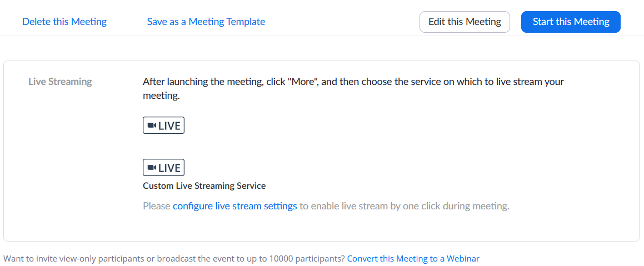Click the camera glyph in the lower LIVE badge

click(152, 168)
